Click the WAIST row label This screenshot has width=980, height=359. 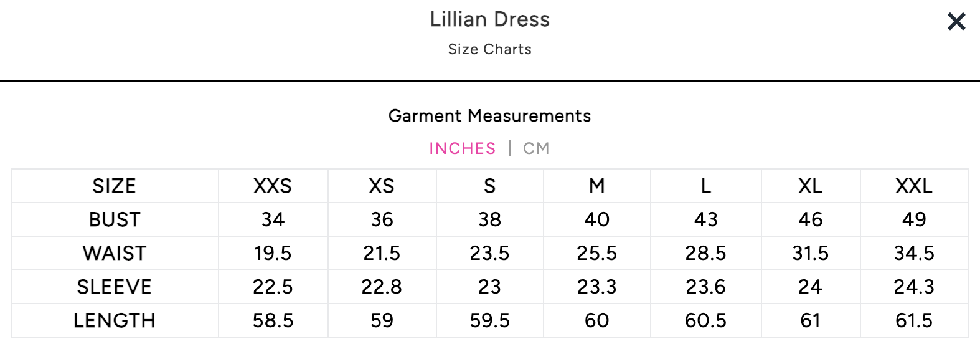pyautogui.click(x=115, y=253)
